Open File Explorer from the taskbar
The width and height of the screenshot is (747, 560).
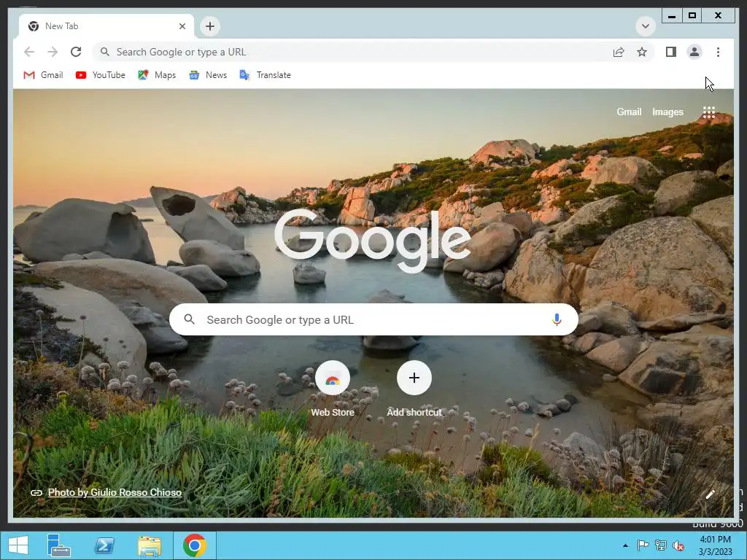click(x=150, y=545)
